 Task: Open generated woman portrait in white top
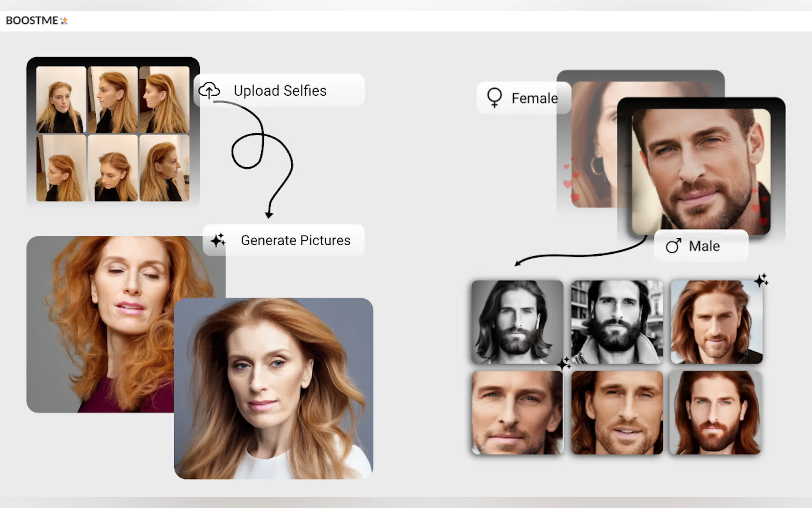[x=273, y=388]
